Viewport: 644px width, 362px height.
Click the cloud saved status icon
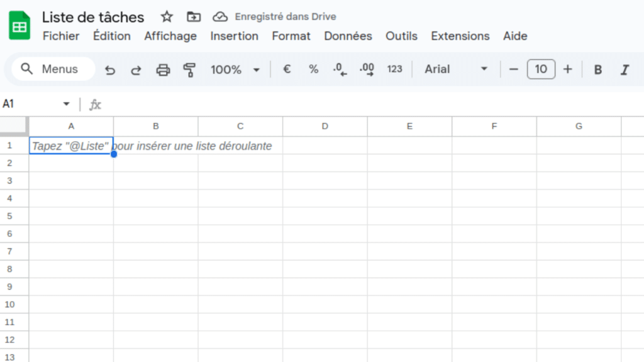pos(220,17)
